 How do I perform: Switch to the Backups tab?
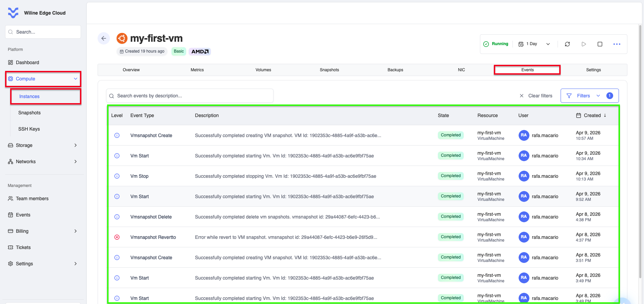point(396,70)
